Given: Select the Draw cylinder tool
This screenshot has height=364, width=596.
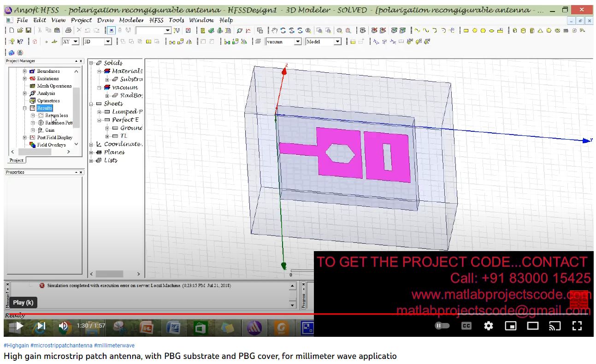Looking at the screenshot, I should click(523, 30).
